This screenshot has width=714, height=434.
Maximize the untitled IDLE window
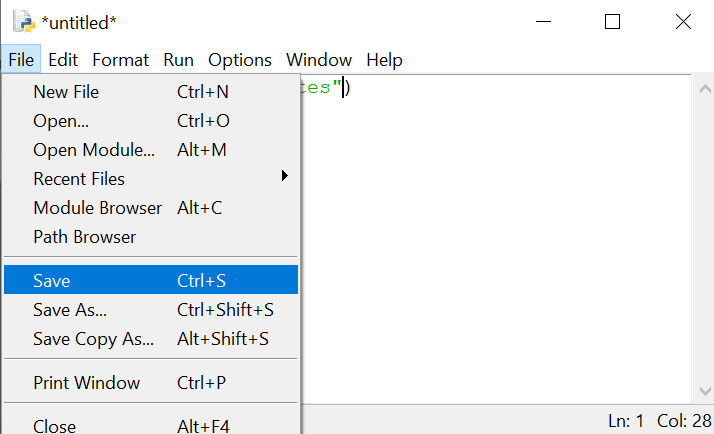[x=613, y=22]
